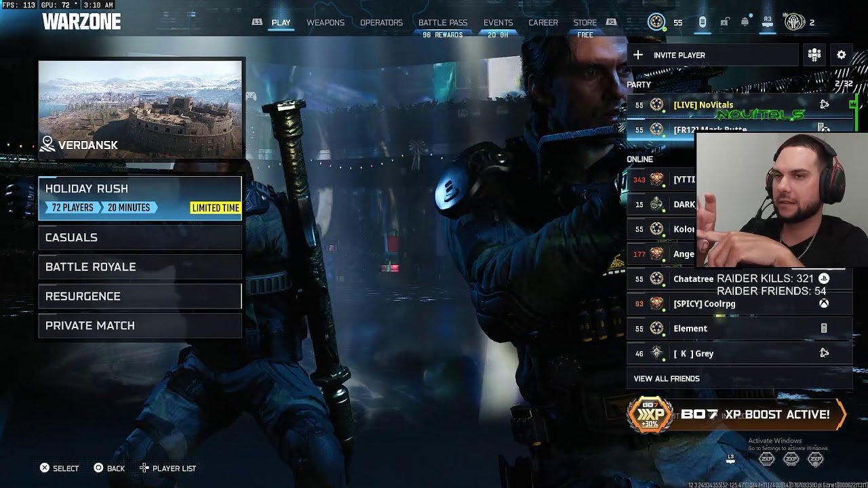Click the L1 bumper icon before PLAY

point(257,22)
